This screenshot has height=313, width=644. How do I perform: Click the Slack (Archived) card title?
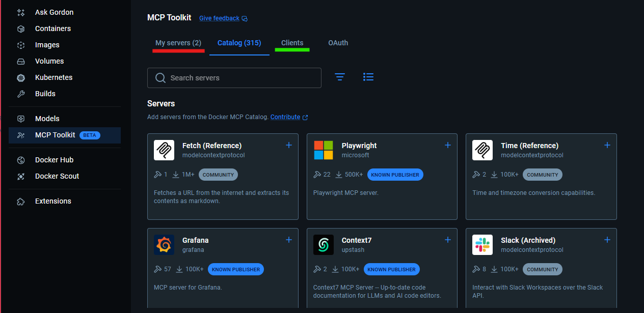tap(528, 240)
